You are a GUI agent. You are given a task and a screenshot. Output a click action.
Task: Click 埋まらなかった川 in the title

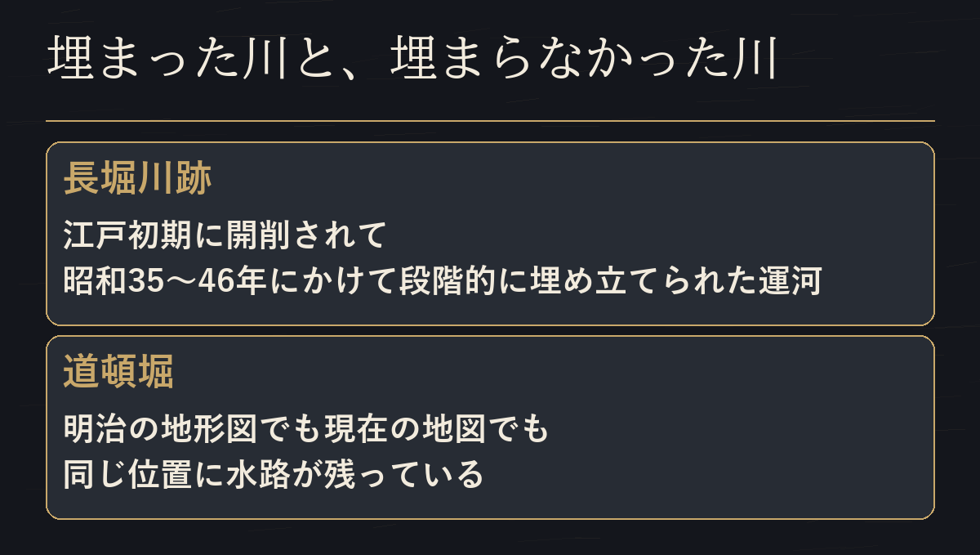pyautogui.click(x=584, y=60)
